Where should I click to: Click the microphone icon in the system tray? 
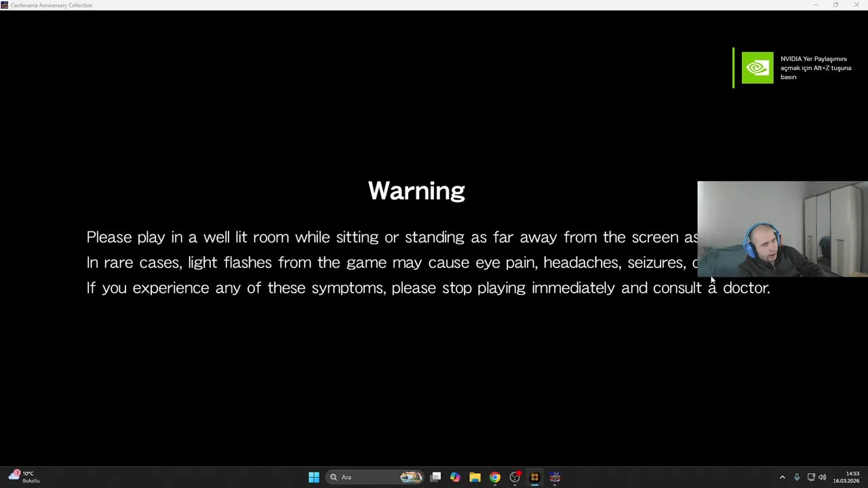click(x=797, y=477)
